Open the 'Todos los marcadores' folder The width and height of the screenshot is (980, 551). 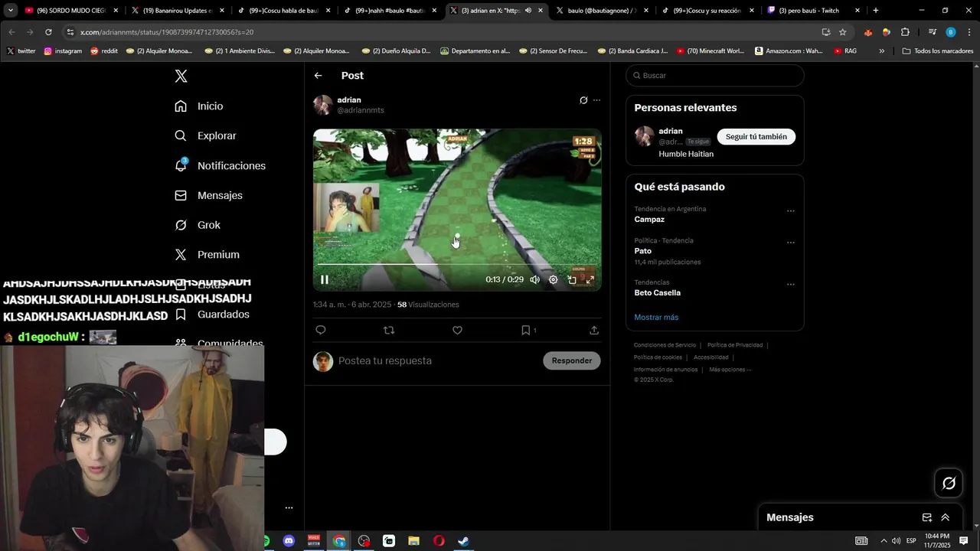point(938,51)
